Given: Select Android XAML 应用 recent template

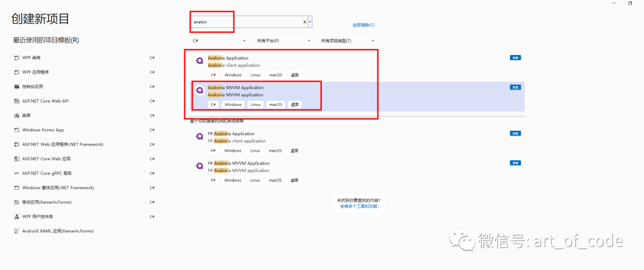Looking at the screenshot, I should point(85,231).
